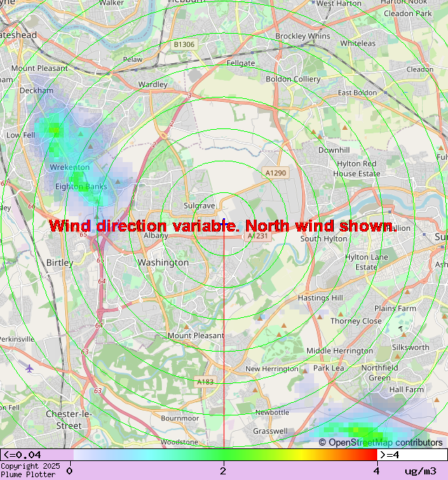Click the Perkinsville label
This screenshot has height=480, width=448.
(x=17, y=339)
